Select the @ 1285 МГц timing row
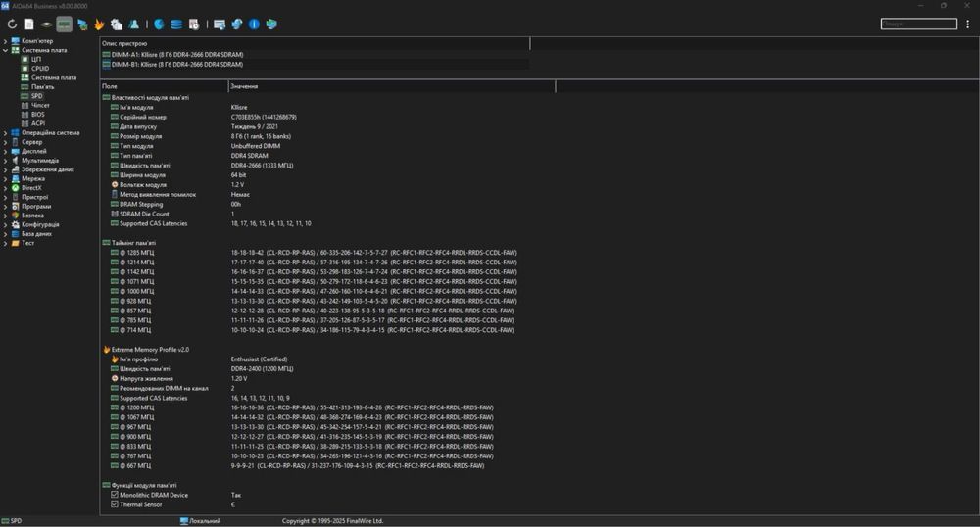 [328, 253]
